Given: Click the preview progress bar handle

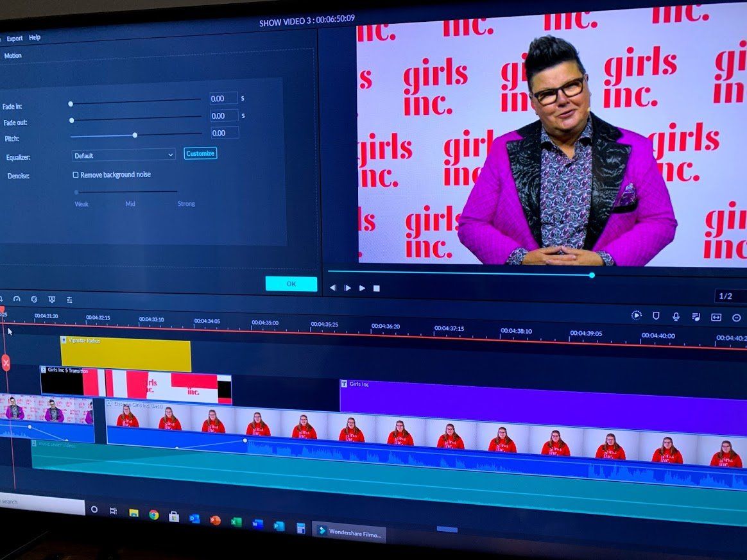Looking at the screenshot, I should pos(592,275).
